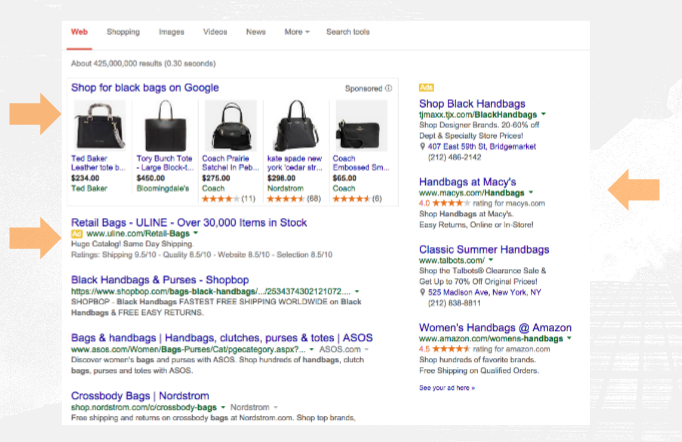Open Shop for black bags on Google
682x442 pixels.
[145, 87]
